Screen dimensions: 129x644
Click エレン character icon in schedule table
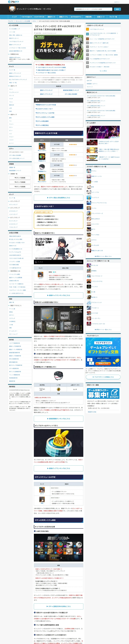click(x=42, y=490)
